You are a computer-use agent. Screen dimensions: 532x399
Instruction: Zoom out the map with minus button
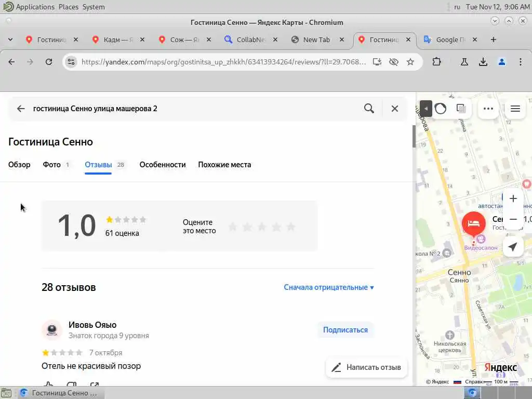pos(513,219)
